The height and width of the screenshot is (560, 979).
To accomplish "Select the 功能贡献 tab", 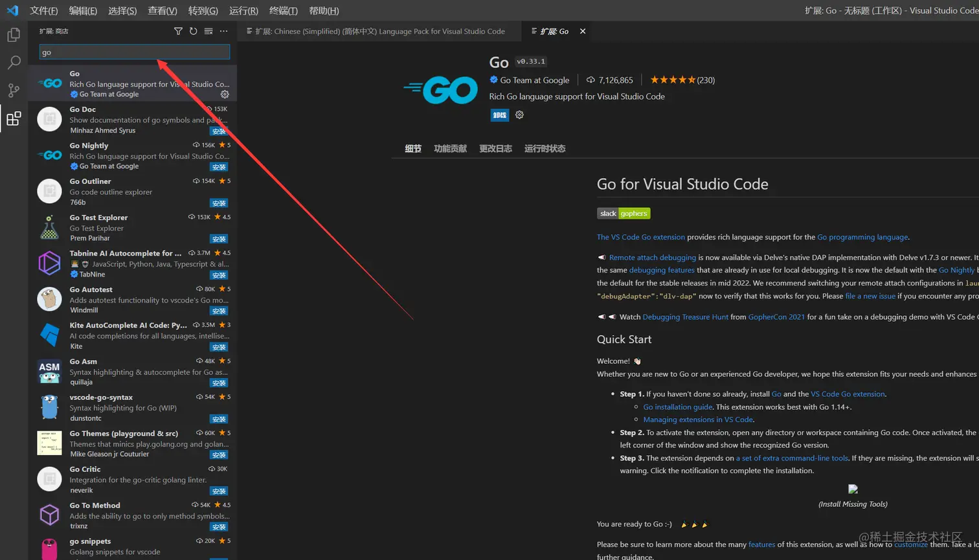I will [450, 148].
